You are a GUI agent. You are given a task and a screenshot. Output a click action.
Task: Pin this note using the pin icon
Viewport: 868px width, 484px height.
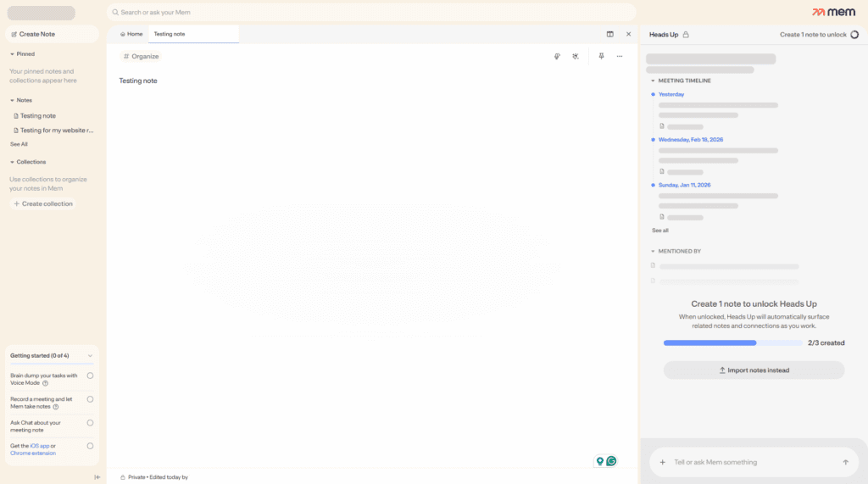[601, 56]
